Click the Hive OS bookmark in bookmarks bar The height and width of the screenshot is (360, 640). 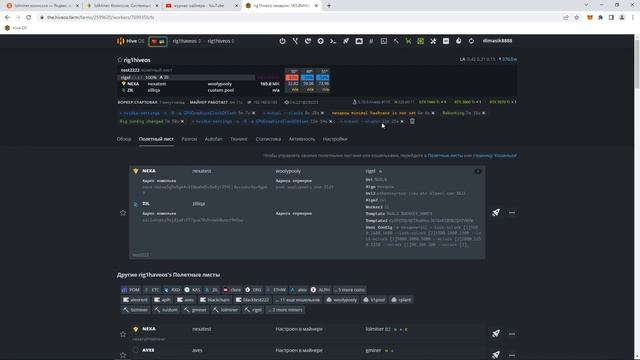[x=16, y=28]
